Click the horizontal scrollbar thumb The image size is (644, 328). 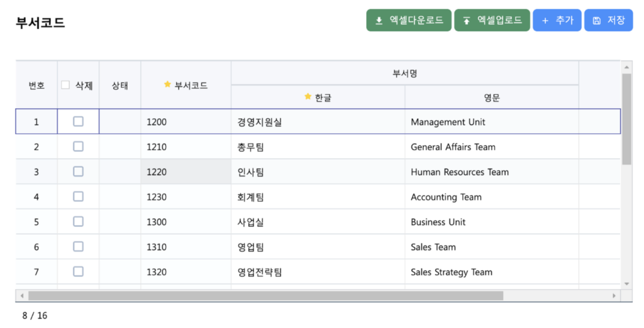click(x=265, y=295)
